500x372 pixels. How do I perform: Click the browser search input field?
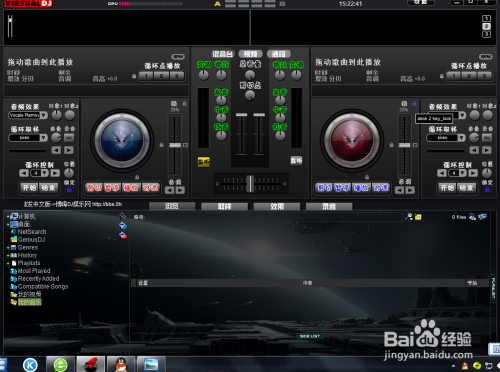(278, 217)
